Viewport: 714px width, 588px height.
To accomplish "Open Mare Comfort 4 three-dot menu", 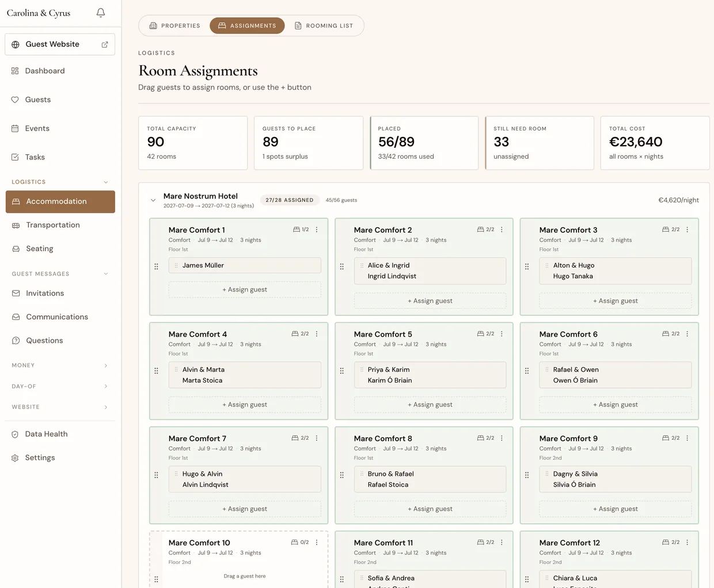I will coord(317,334).
